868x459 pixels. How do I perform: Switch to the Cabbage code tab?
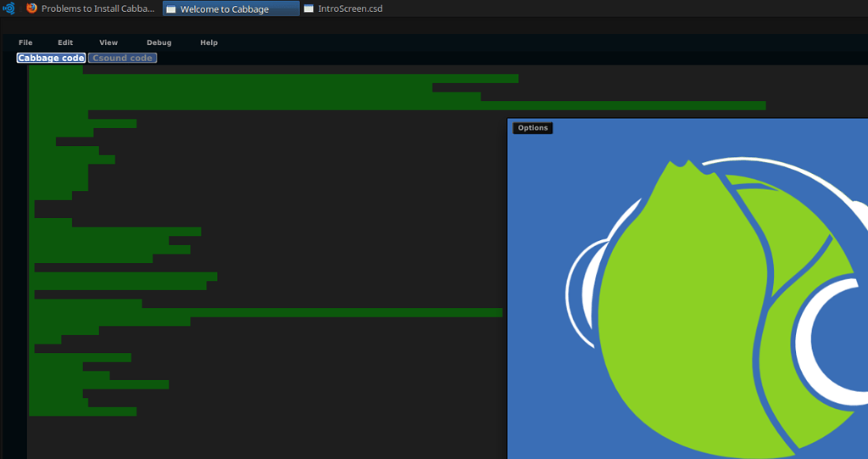click(x=51, y=58)
